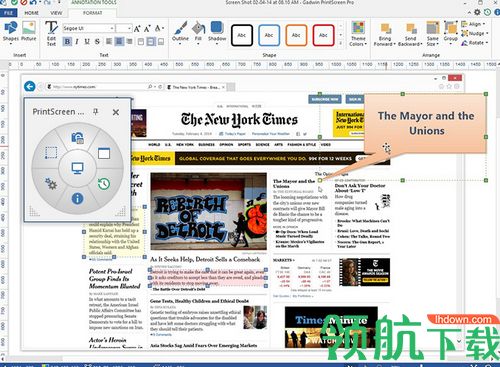Open history clock icon at ribbon's right
The image size is (500, 367).
[487, 12]
